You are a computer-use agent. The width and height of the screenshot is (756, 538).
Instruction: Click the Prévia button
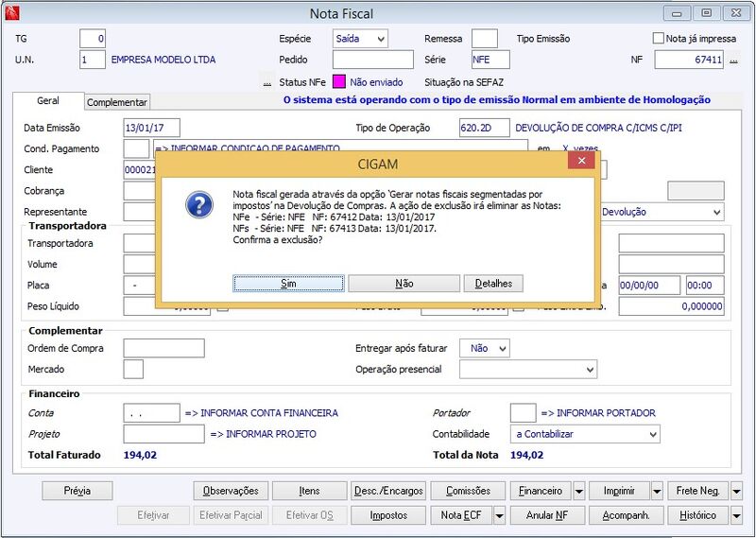click(x=77, y=491)
